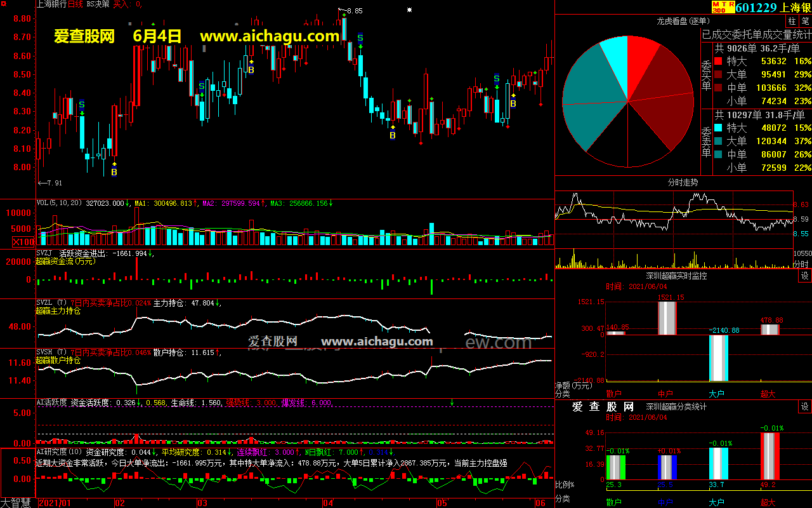
Task: Click the 超赢散户持仓 label
Action: [58, 361]
